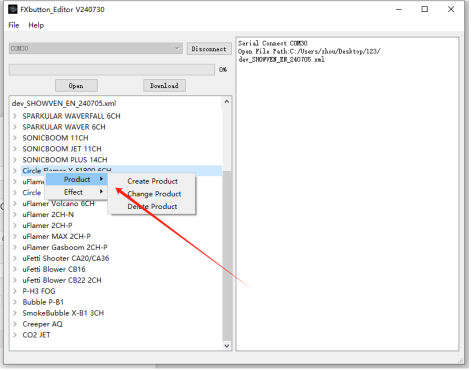Select uFetti Blower CB16 in the tree
This screenshot has height=370, width=471.
(54, 269)
